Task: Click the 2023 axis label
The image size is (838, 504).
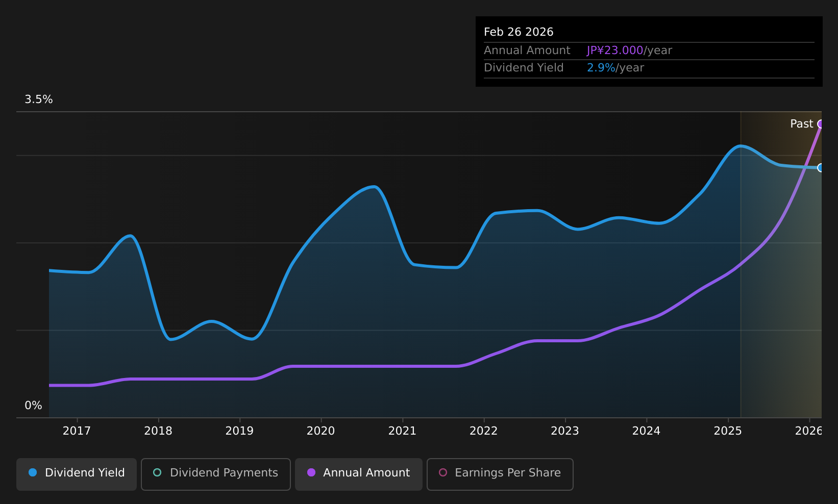Action: tap(565, 431)
